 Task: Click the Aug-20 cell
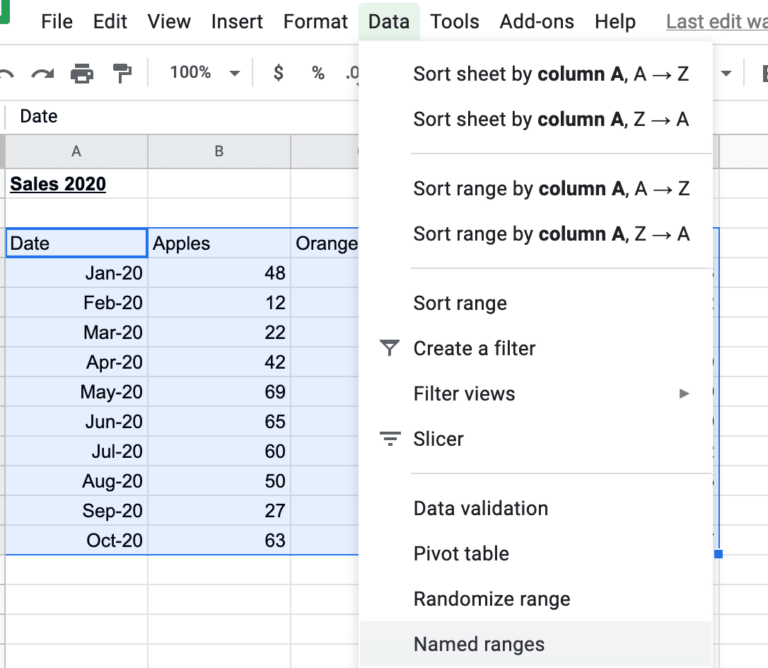(76, 481)
